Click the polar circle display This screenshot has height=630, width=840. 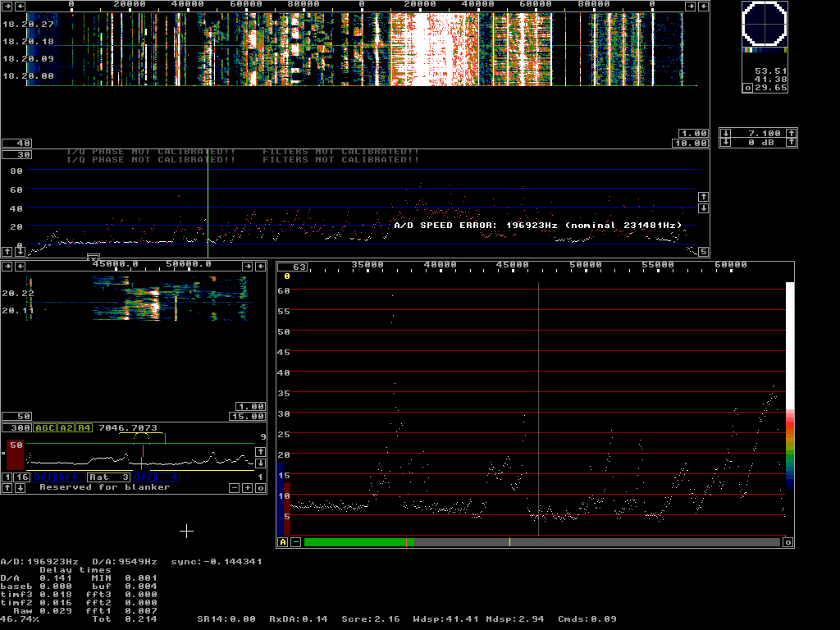coord(765,24)
